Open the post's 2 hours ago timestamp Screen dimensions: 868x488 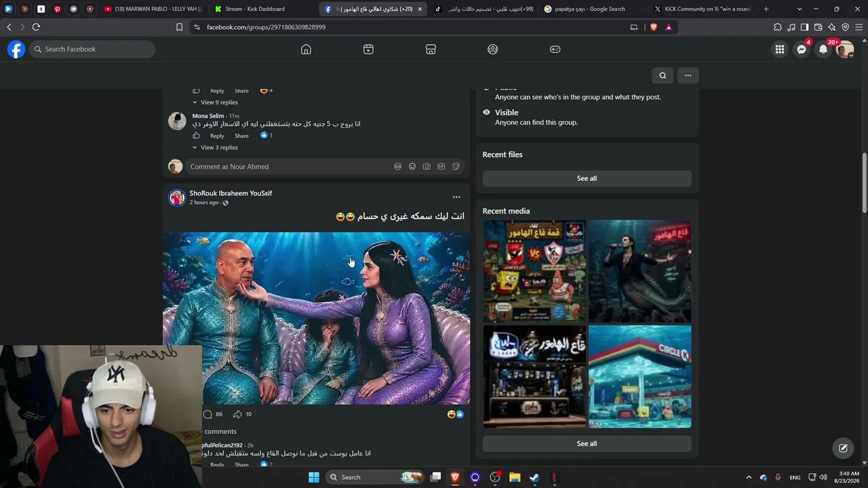203,203
